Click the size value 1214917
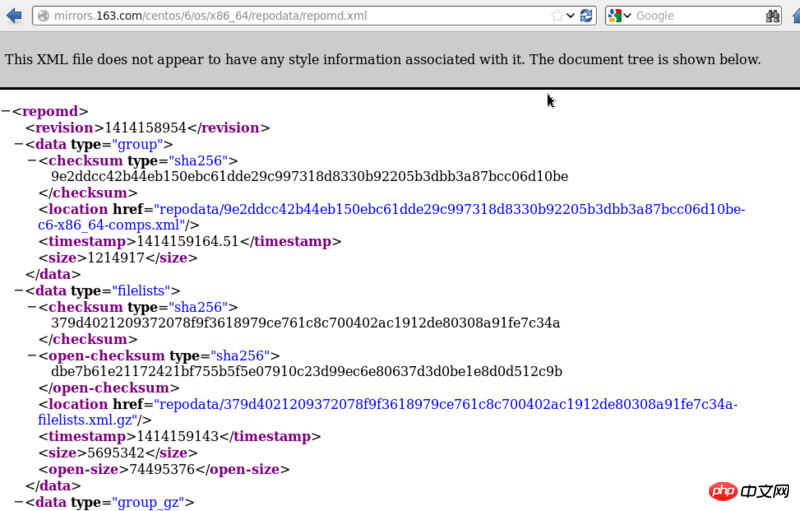 tap(116, 258)
